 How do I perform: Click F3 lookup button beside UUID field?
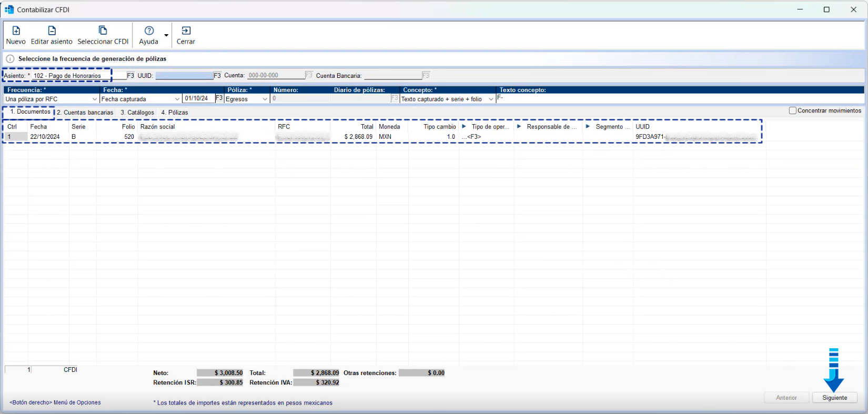pos(217,76)
